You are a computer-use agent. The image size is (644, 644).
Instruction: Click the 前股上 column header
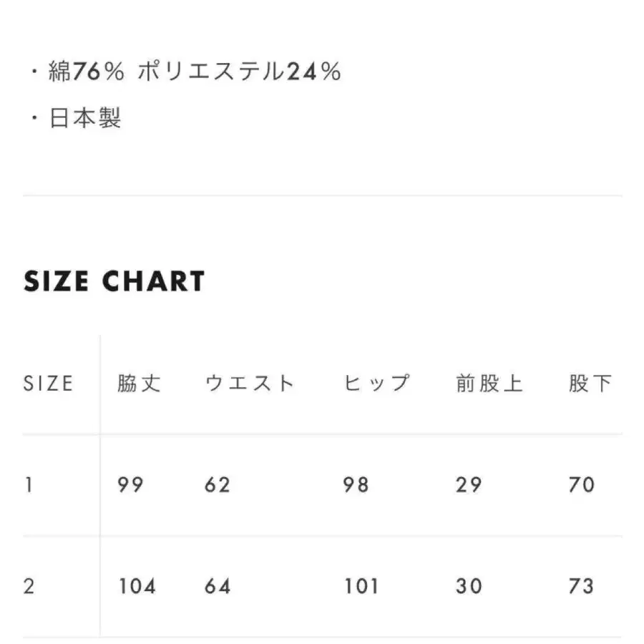click(489, 384)
